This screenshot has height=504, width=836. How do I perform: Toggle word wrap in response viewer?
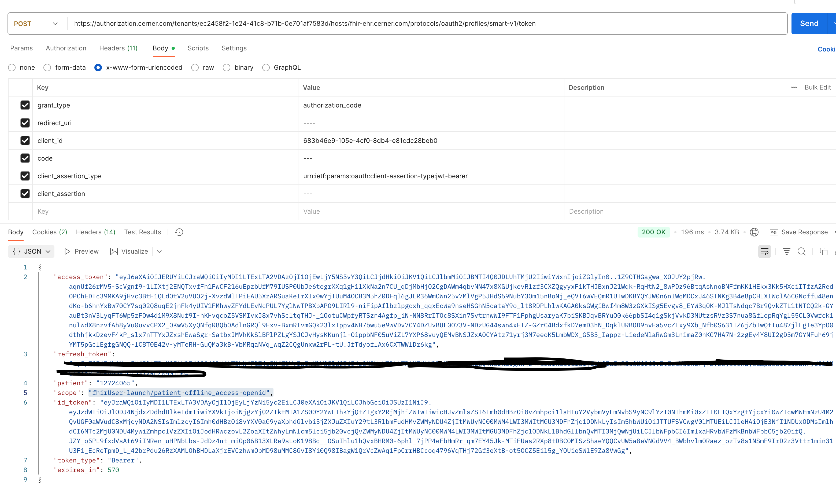764,251
